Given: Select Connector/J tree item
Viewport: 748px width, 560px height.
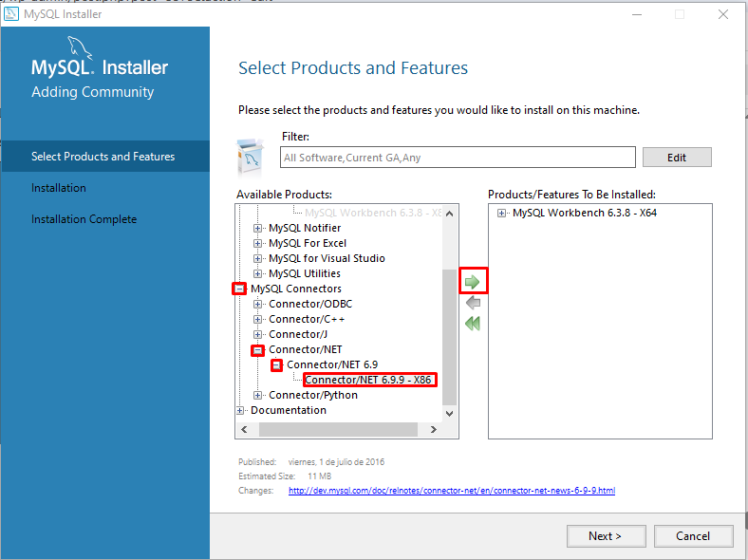Looking at the screenshot, I should [x=298, y=334].
